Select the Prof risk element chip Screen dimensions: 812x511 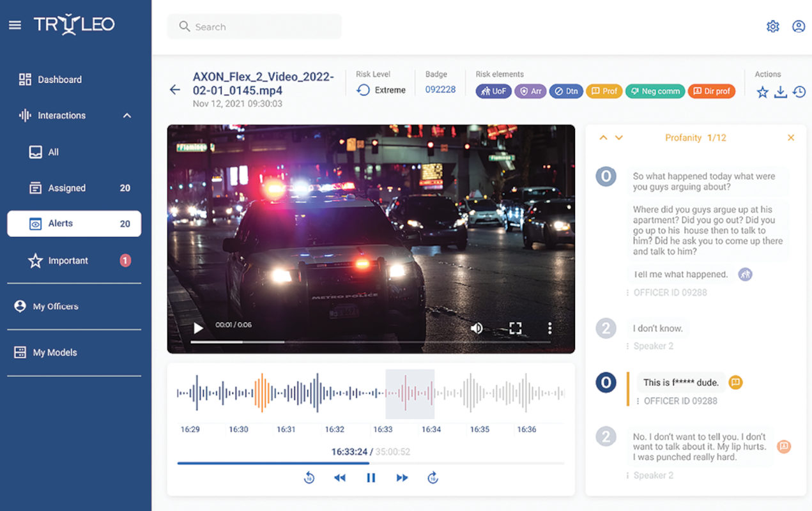pyautogui.click(x=604, y=91)
